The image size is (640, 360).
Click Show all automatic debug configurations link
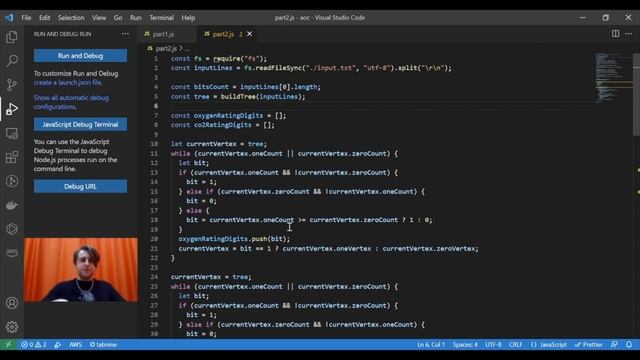pyautogui.click(x=71, y=102)
